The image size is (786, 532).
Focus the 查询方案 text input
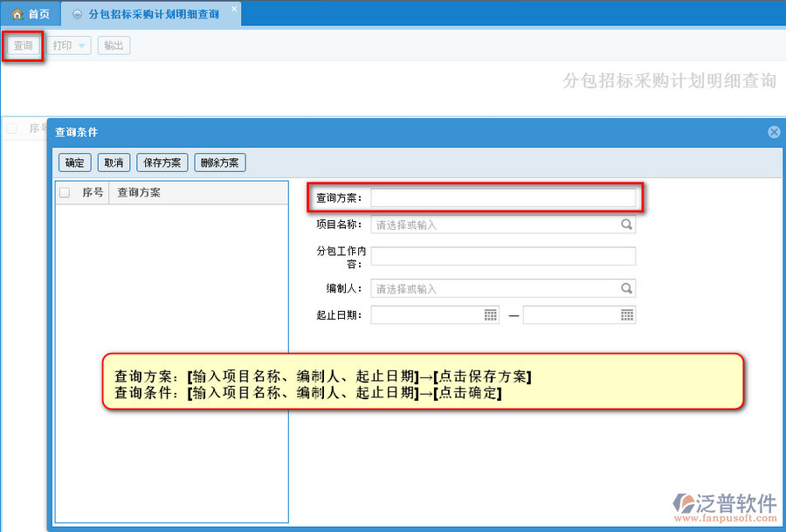click(503, 197)
